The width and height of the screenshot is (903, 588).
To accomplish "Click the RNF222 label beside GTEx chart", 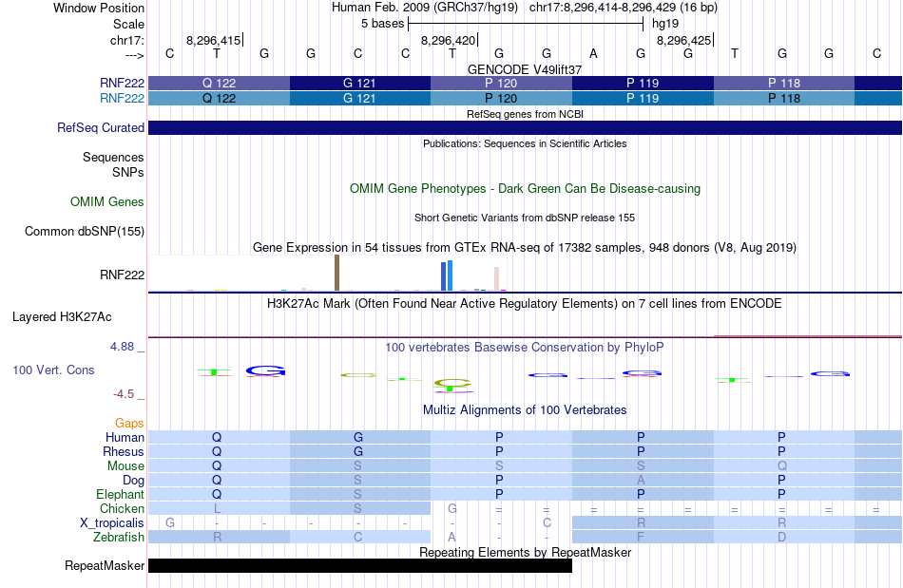I will click(x=122, y=275).
